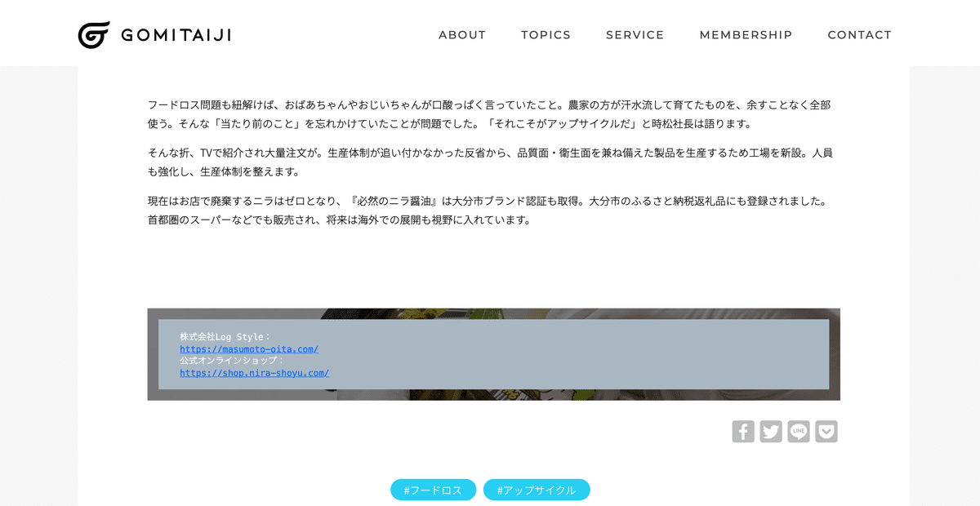
Task: Share the article on Twitter
Action: click(x=771, y=431)
